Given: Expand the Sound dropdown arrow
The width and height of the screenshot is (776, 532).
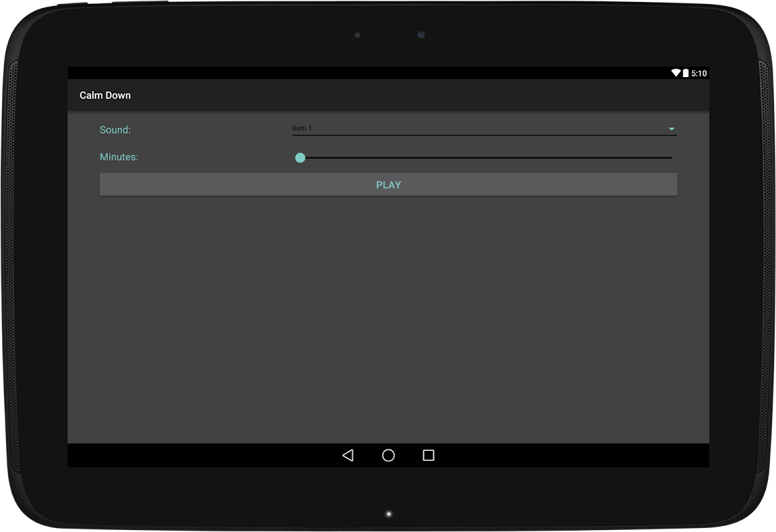Looking at the screenshot, I should click(672, 129).
